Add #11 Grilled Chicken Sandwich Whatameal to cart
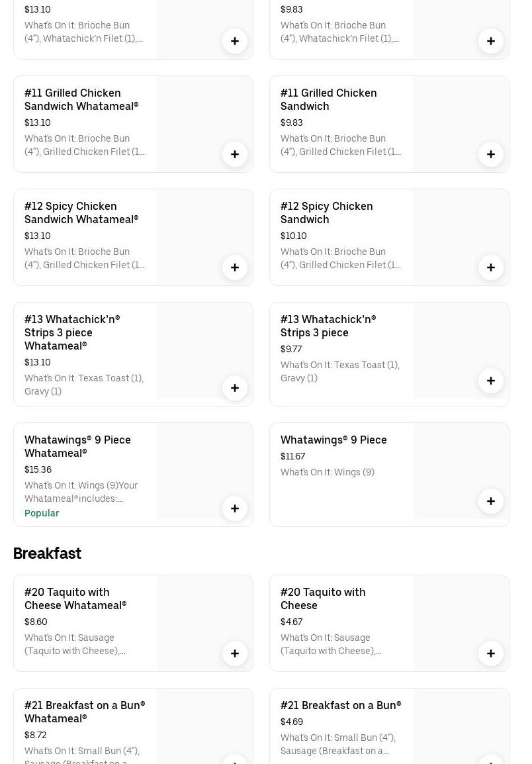Image resolution: width=532 pixels, height=764 pixels. tap(235, 154)
